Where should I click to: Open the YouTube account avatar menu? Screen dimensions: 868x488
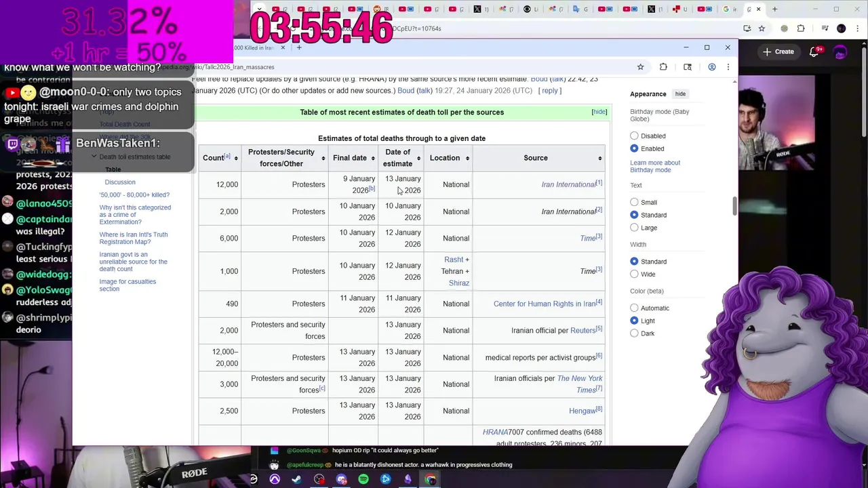pos(840,52)
